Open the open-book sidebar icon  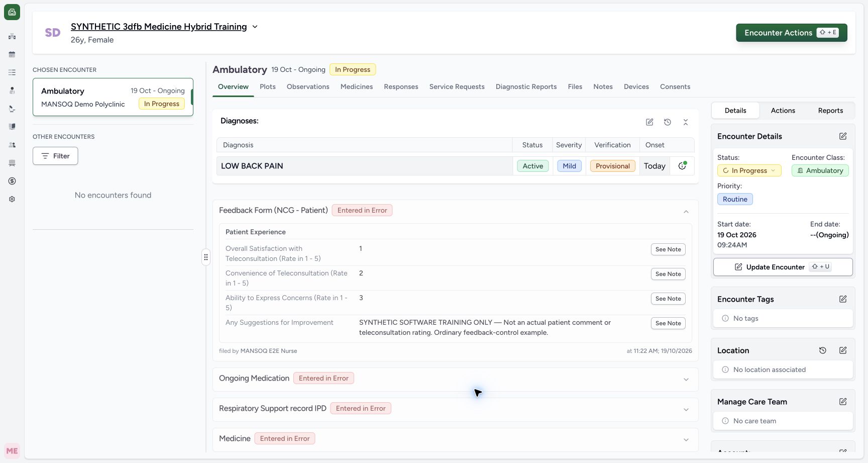click(x=12, y=127)
